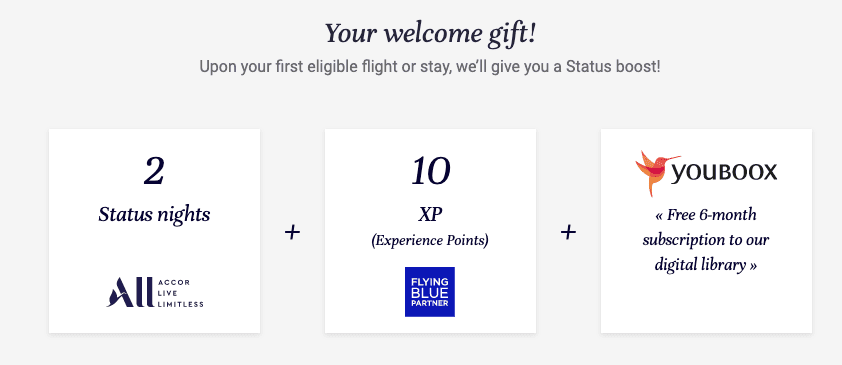
Task: Select the XP label
Action: pyautogui.click(x=430, y=214)
